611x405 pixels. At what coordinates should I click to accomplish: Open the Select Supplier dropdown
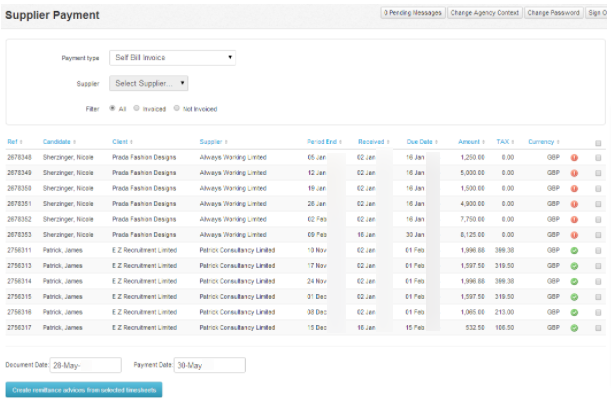[148, 83]
